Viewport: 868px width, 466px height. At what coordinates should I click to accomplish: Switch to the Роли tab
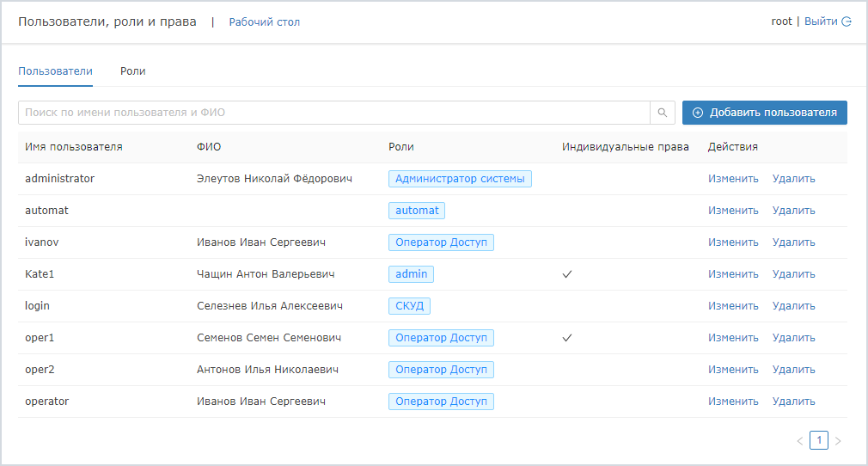pyautogui.click(x=132, y=71)
